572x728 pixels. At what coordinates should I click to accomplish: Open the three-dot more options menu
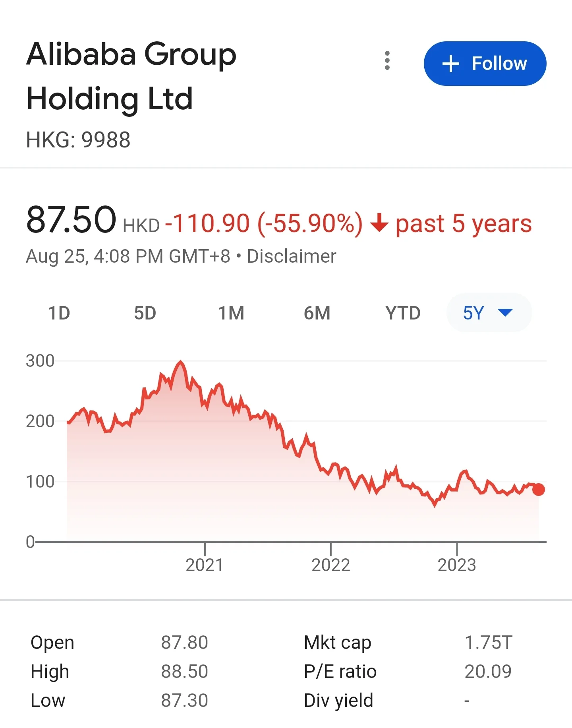click(x=387, y=61)
